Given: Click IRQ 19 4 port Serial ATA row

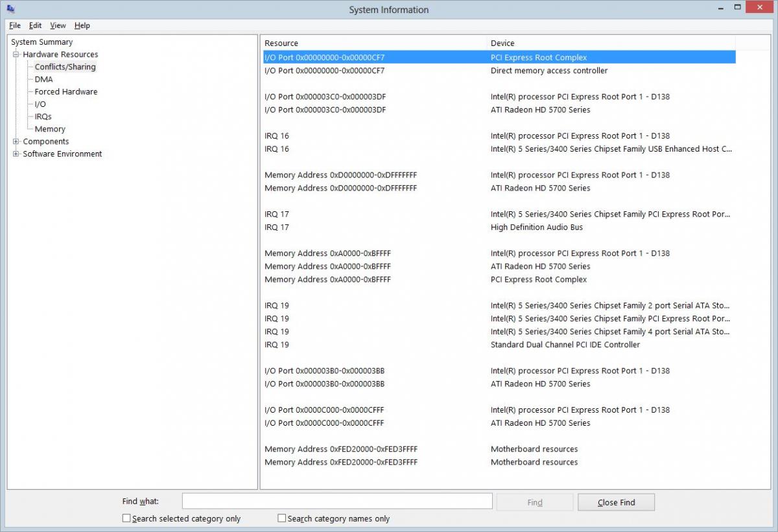Looking at the screenshot, I should coord(499,332).
